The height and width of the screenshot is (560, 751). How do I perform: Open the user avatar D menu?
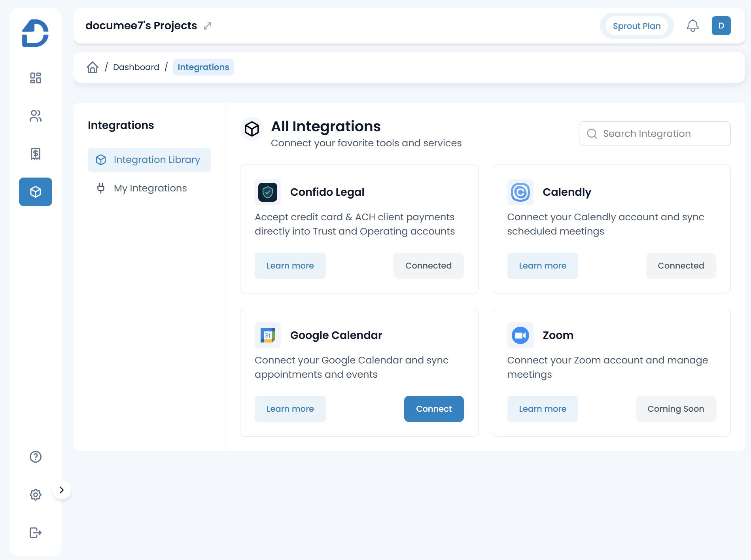pos(721,26)
